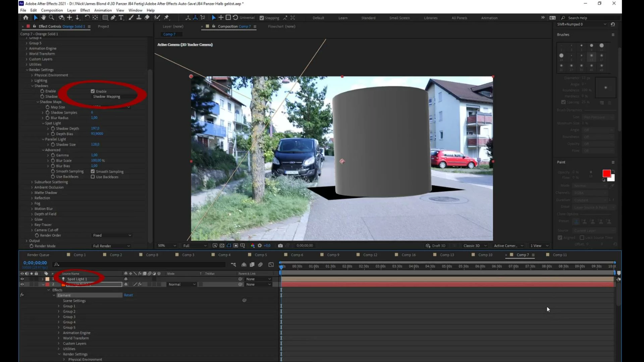Select the Zoom magnifier tool
This screenshot has height=362, width=644.
click(x=52, y=17)
